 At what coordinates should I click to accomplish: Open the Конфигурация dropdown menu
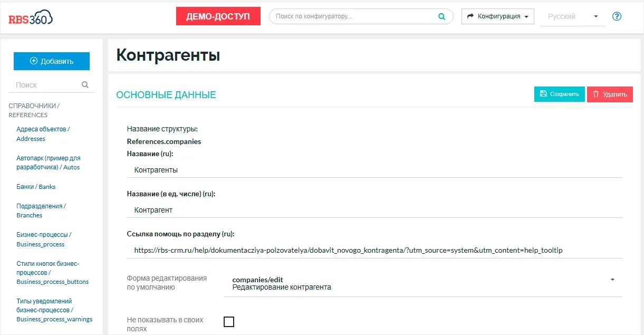(x=497, y=16)
